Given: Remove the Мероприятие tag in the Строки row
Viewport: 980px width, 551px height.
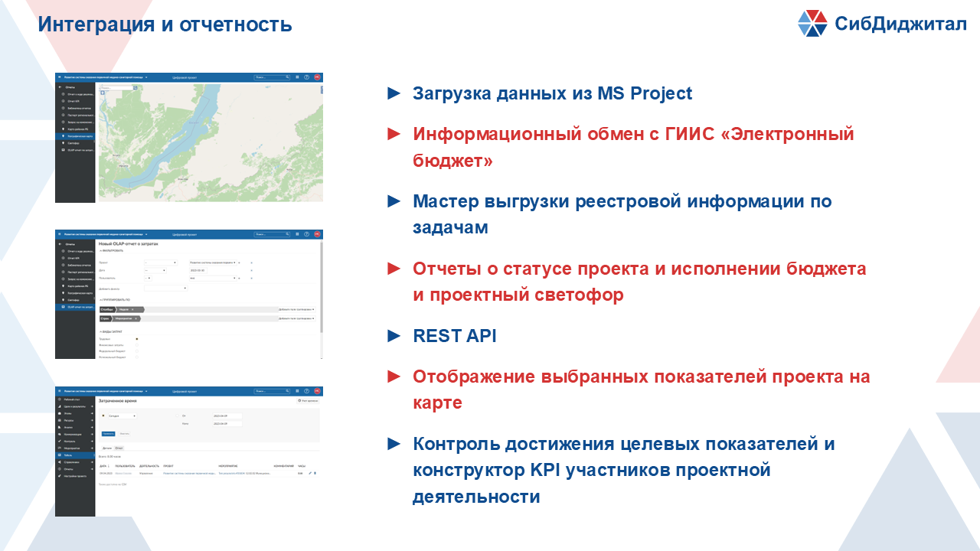Looking at the screenshot, I should 136,318.
